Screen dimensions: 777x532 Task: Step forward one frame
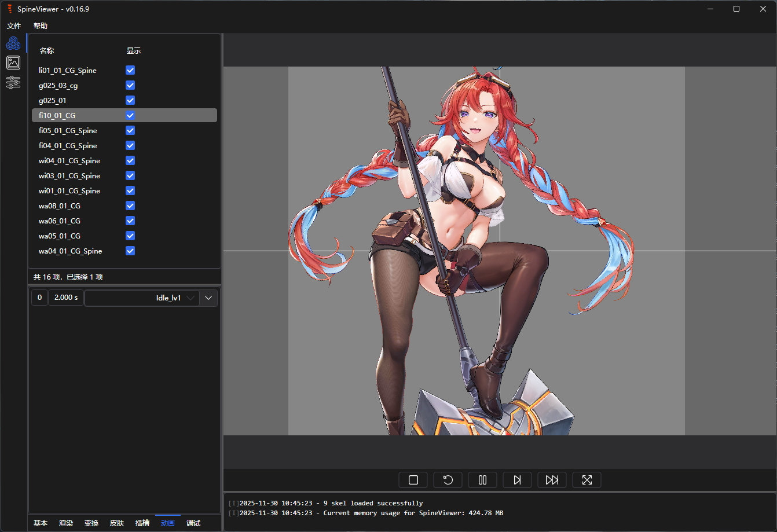(518, 480)
